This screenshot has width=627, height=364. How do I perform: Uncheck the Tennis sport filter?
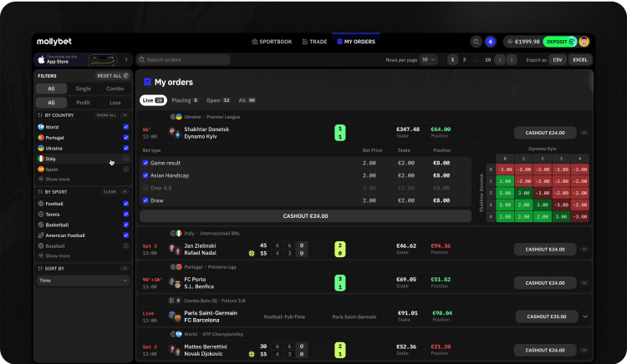126,214
